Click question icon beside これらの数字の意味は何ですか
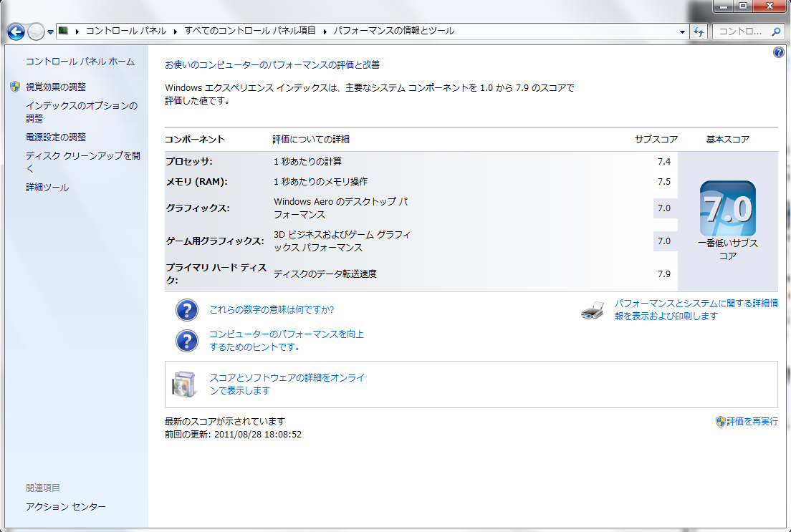This screenshot has width=791, height=532. [x=187, y=310]
